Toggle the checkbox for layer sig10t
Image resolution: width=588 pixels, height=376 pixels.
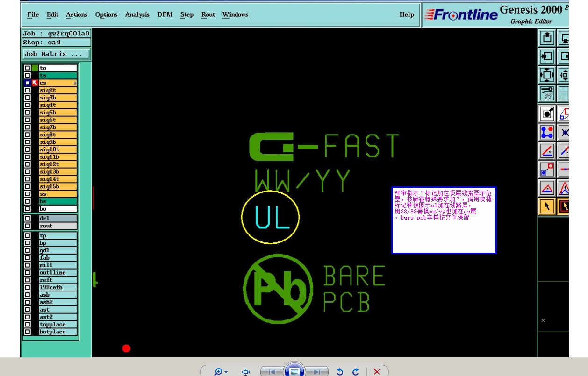pyautogui.click(x=28, y=149)
